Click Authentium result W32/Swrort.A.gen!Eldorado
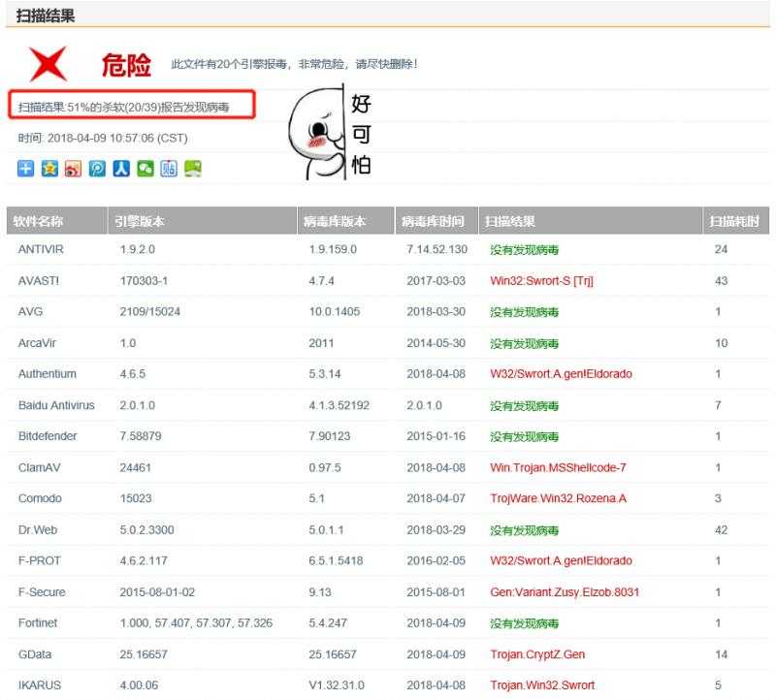Screen dimensions: 776x700 click(562, 374)
